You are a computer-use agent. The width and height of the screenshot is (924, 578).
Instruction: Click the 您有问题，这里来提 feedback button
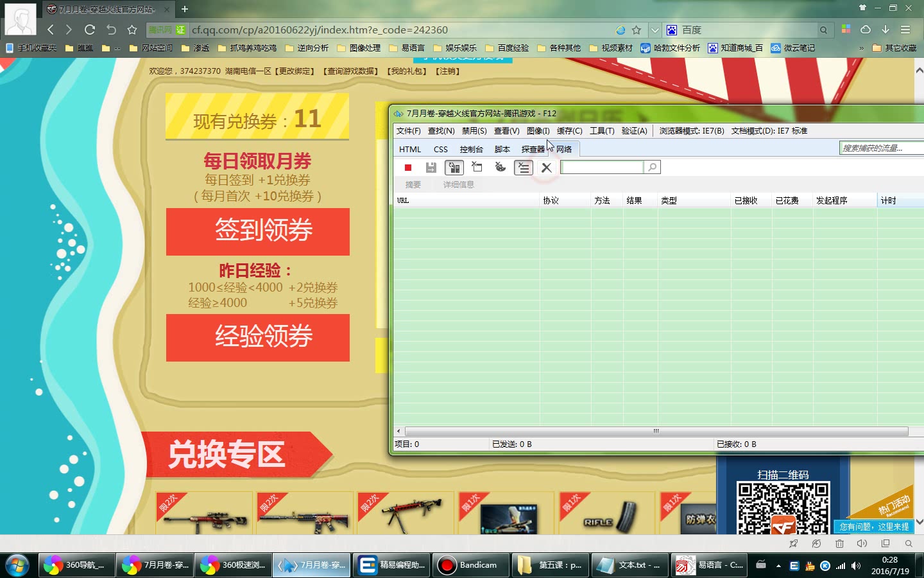tap(874, 527)
